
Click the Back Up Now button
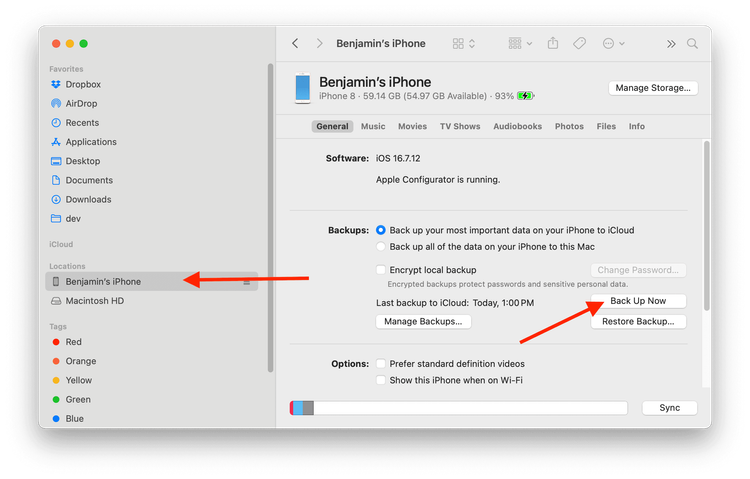(639, 301)
